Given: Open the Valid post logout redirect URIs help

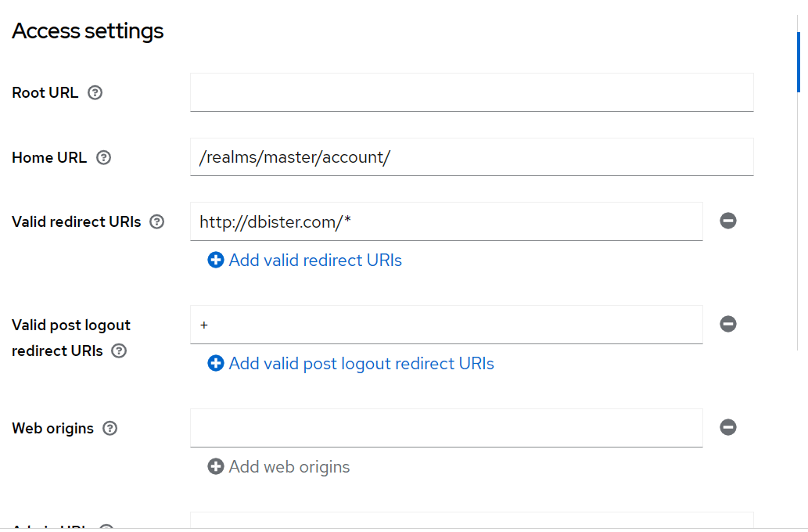Looking at the screenshot, I should (x=118, y=351).
